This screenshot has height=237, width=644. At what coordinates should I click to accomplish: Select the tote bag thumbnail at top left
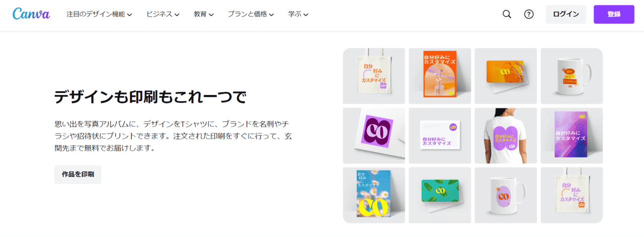click(x=374, y=76)
